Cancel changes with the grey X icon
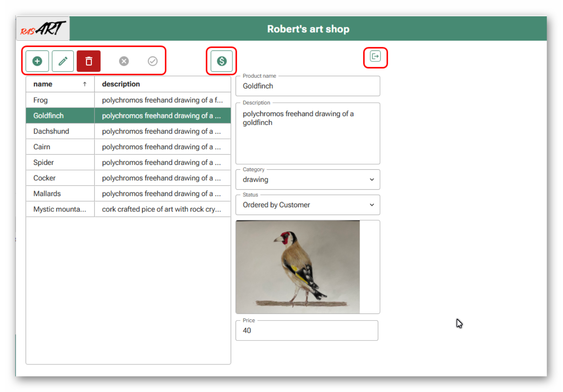 [124, 61]
